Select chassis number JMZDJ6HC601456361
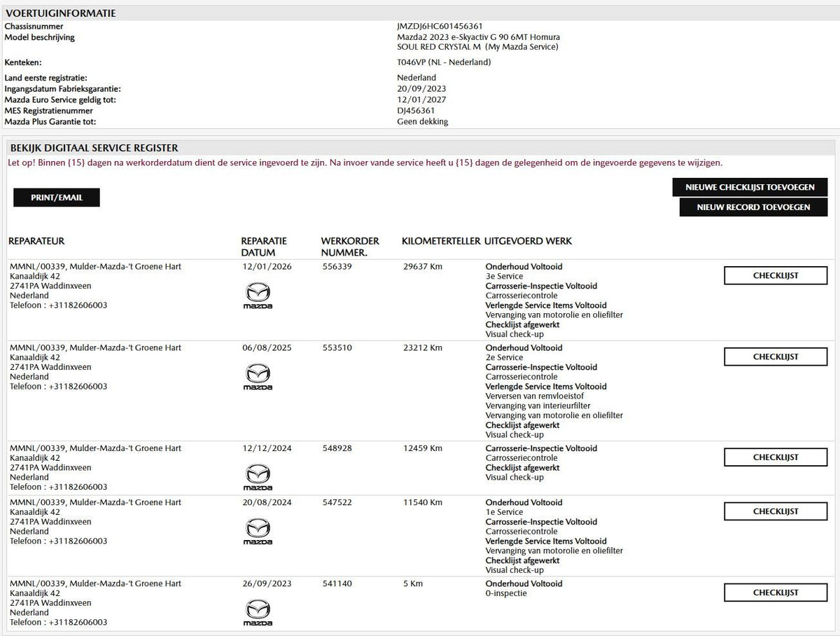The width and height of the screenshot is (840, 636). coord(440,26)
